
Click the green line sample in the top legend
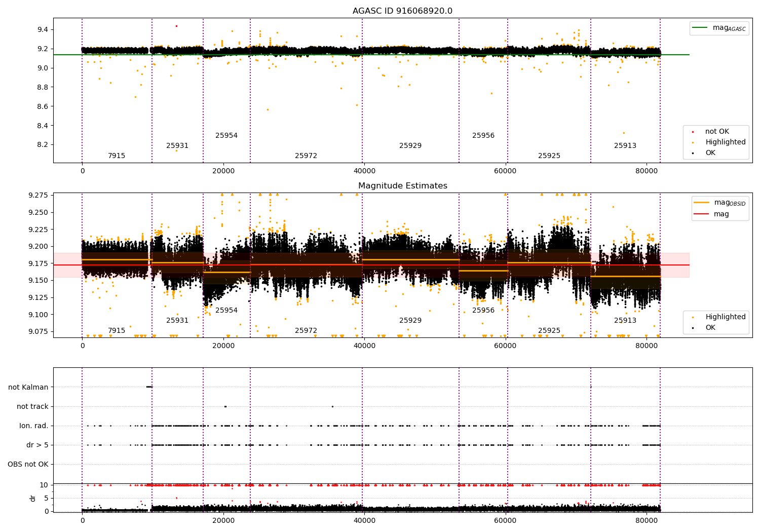click(x=700, y=28)
